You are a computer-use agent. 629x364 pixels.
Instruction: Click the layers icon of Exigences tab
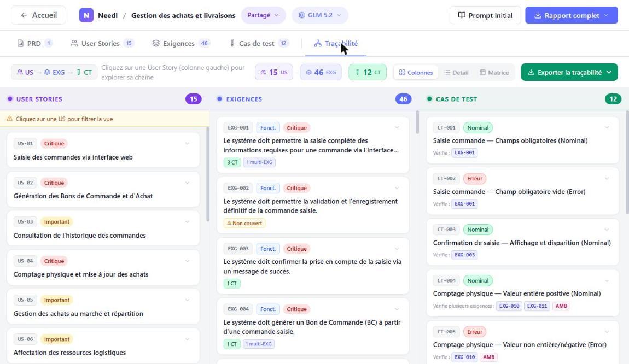point(156,43)
